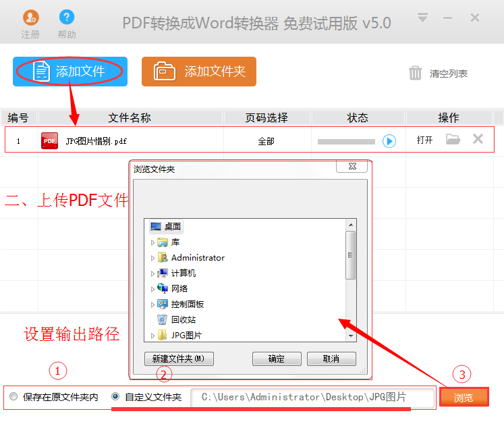Image resolution: width=504 pixels, height=424 pixels.
Task: Click the Administrator user folder icon
Action: coord(163,258)
